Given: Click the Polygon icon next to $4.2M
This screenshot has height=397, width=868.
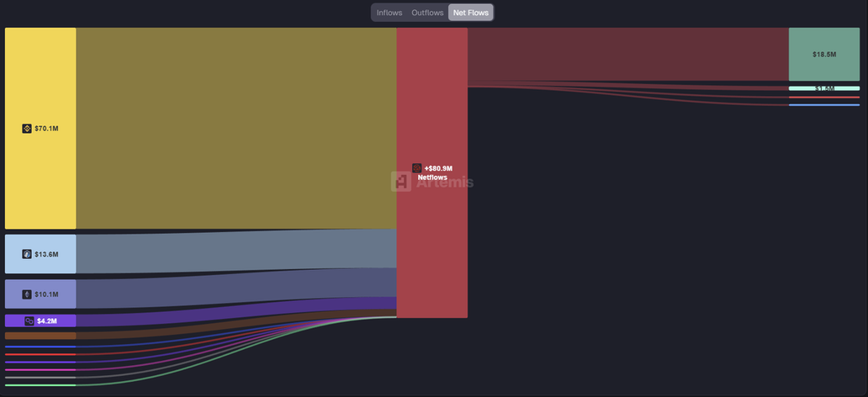Looking at the screenshot, I should (x=29, y=320).
